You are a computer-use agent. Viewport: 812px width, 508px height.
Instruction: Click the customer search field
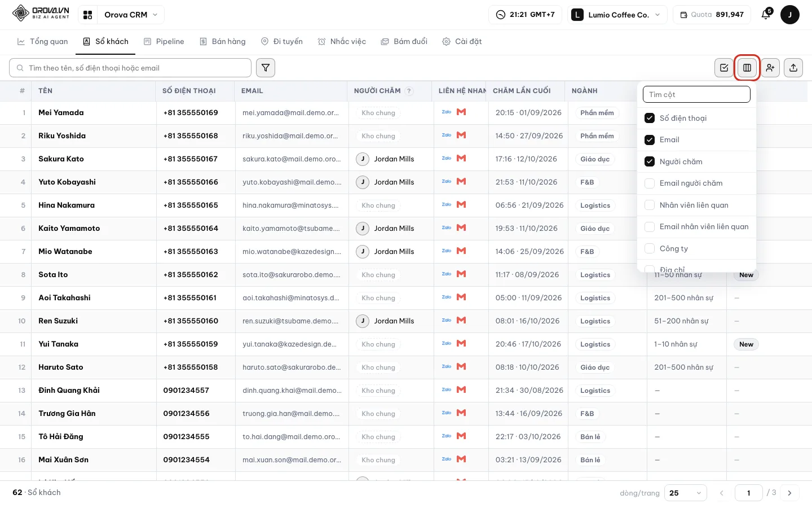[x=130, y=68]
